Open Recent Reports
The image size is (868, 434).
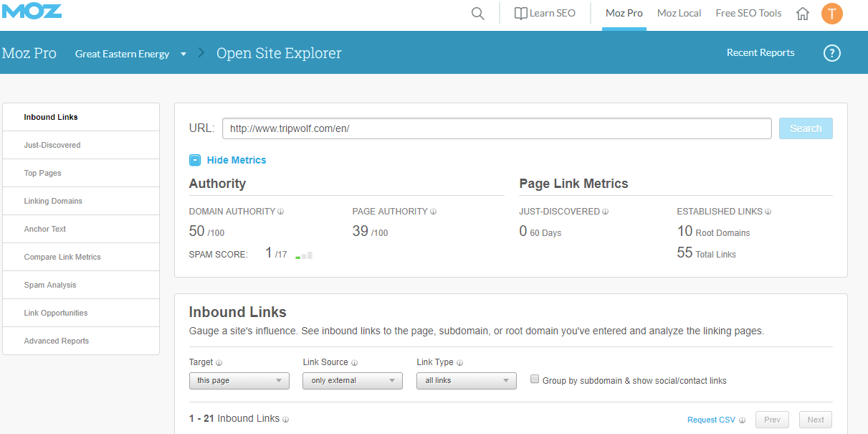[760, 52]
